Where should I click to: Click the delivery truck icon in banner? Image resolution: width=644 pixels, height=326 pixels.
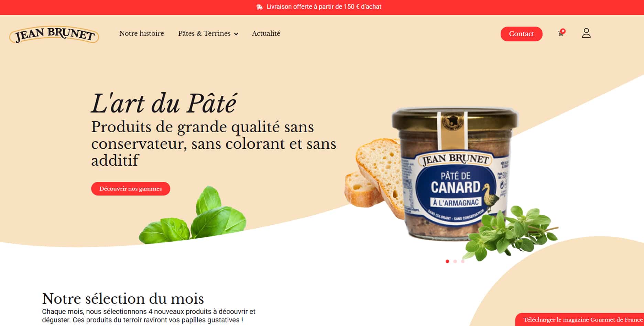(x=260, y=7)
